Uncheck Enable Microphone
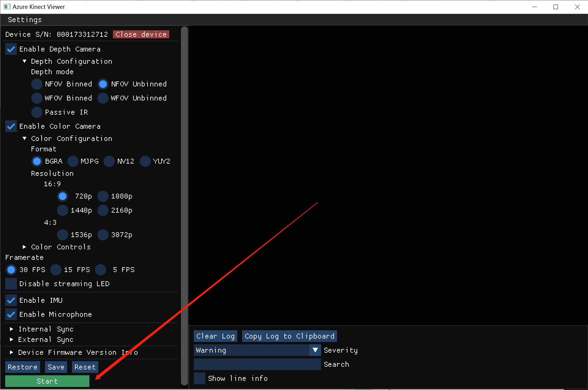 11,314
